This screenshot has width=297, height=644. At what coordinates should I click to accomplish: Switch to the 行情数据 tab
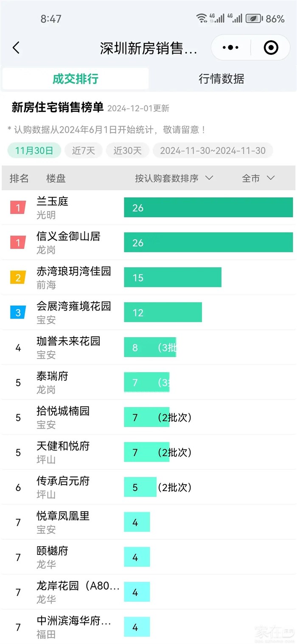pyautogui.click(x=221, y=79)
